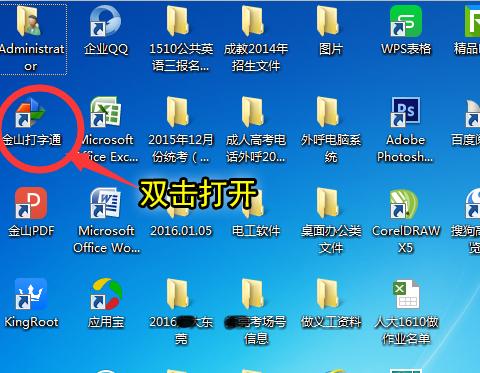Launch the WPS表格 shortcut
480x373 pixels.
click(x=406, y=22)
